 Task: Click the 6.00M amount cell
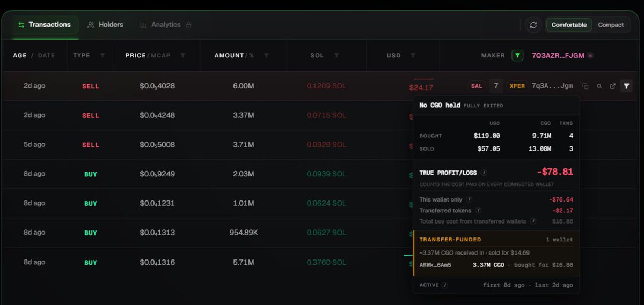(244, 86)
